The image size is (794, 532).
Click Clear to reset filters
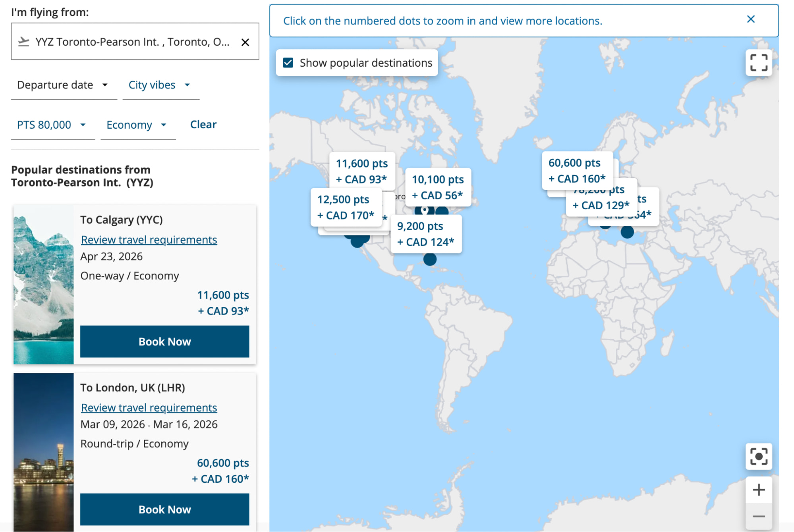pos(203,124)
